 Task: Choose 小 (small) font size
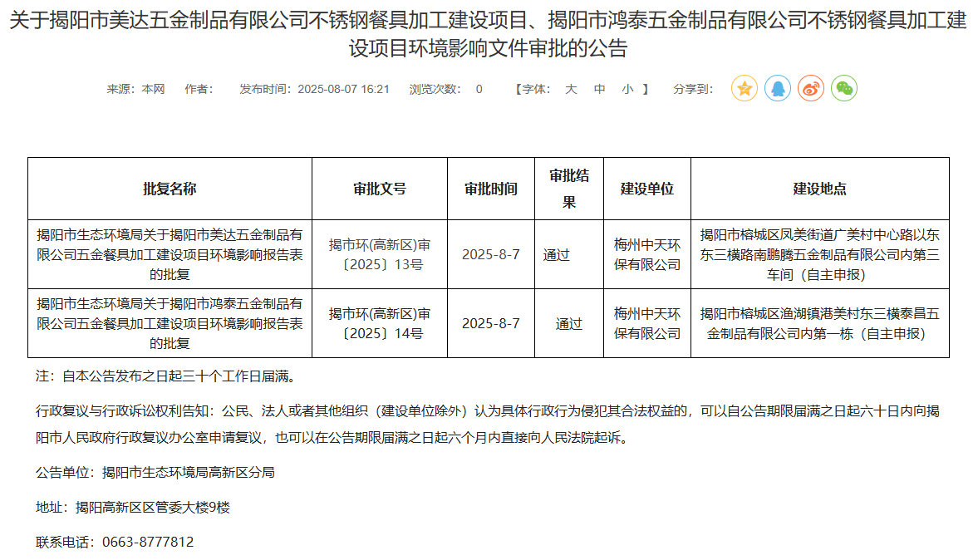pos(627,89)
